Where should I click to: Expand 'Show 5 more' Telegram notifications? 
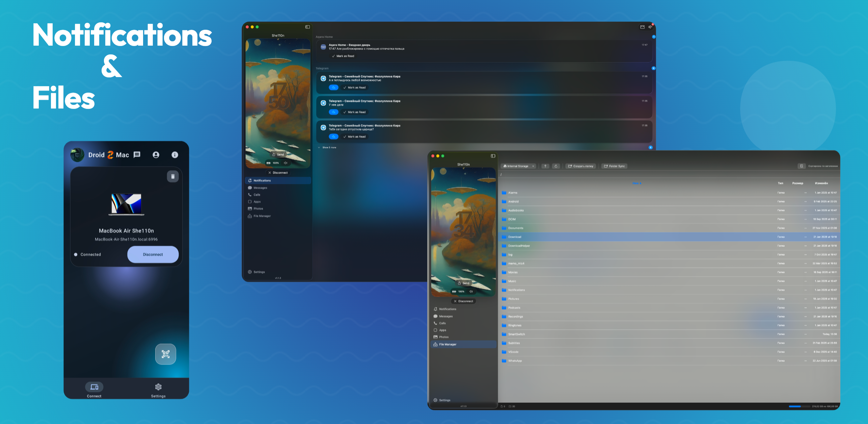(x=327, y=148)
